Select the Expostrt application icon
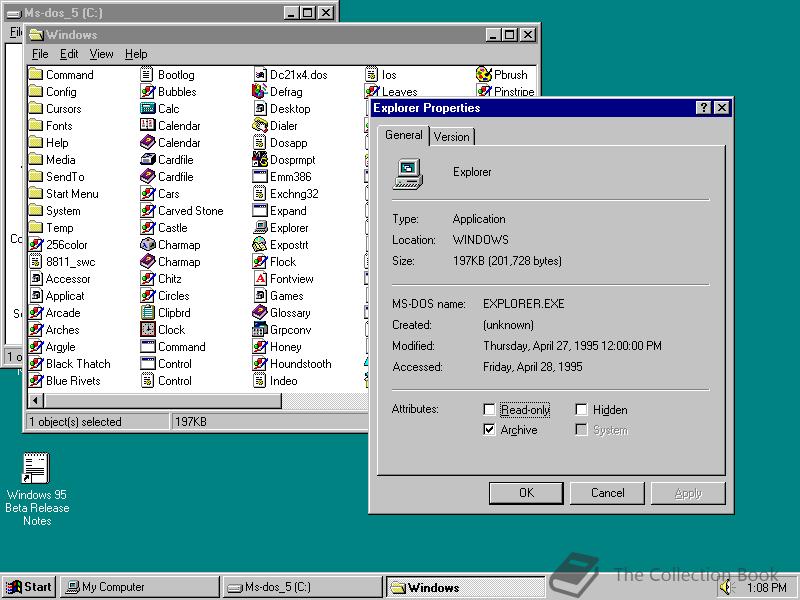This screenshot has height=600, width=800. coord(259,245)
